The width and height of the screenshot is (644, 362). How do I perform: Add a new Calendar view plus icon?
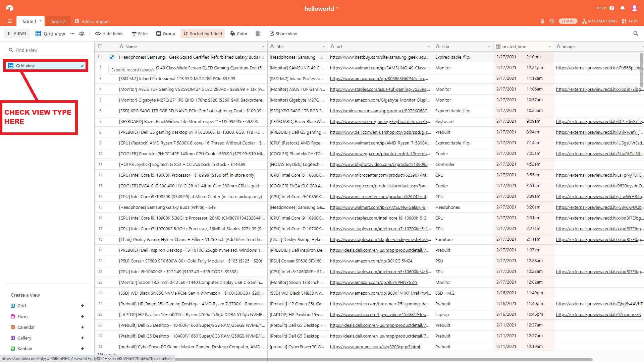[x=83, y=327]
